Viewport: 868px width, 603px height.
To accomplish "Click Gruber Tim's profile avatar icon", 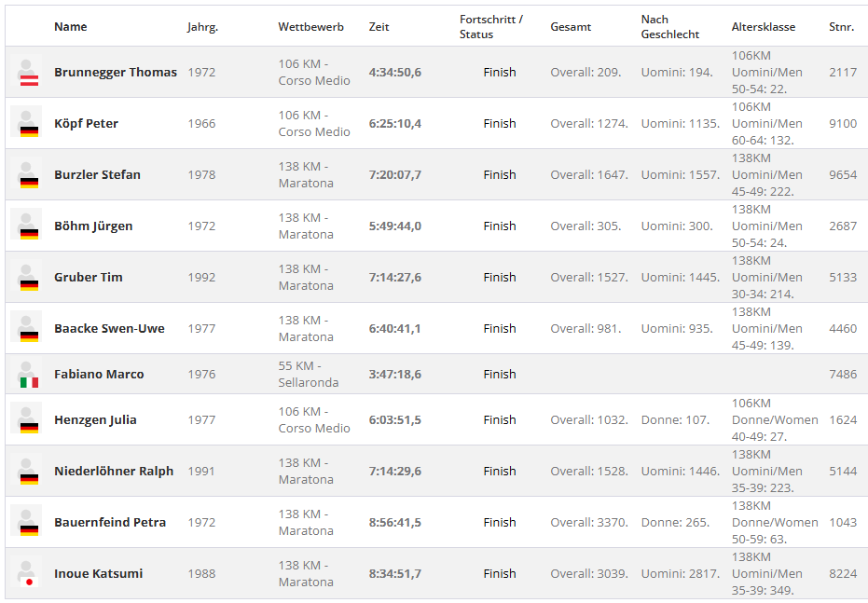I will [x=26, y=275].
